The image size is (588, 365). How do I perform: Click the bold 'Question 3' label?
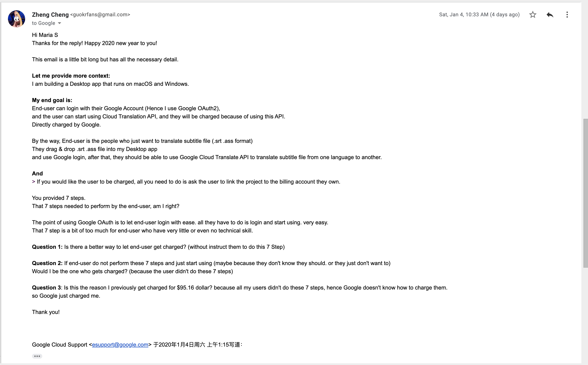pyautogui.click(x=46, y=288)
